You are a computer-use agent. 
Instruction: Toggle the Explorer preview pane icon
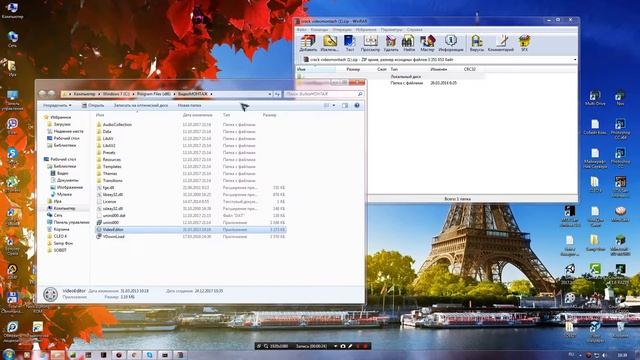click(x=345, y=106)
